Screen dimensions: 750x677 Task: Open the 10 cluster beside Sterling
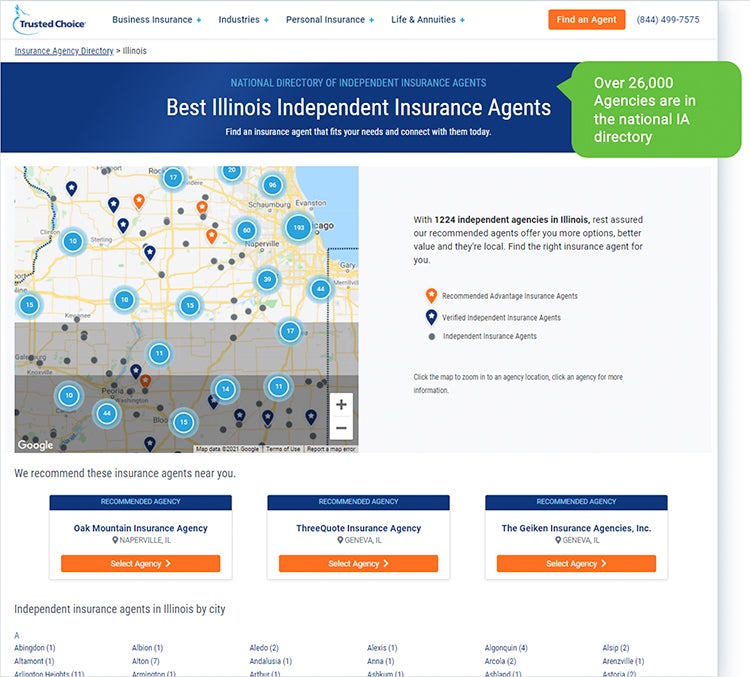pyautogui.click(x=73, y=241)
